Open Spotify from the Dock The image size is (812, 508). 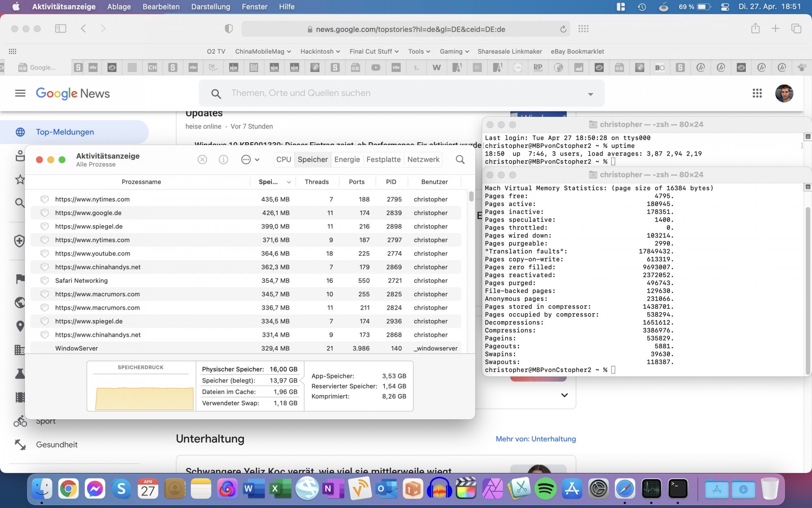click(545, 489)
